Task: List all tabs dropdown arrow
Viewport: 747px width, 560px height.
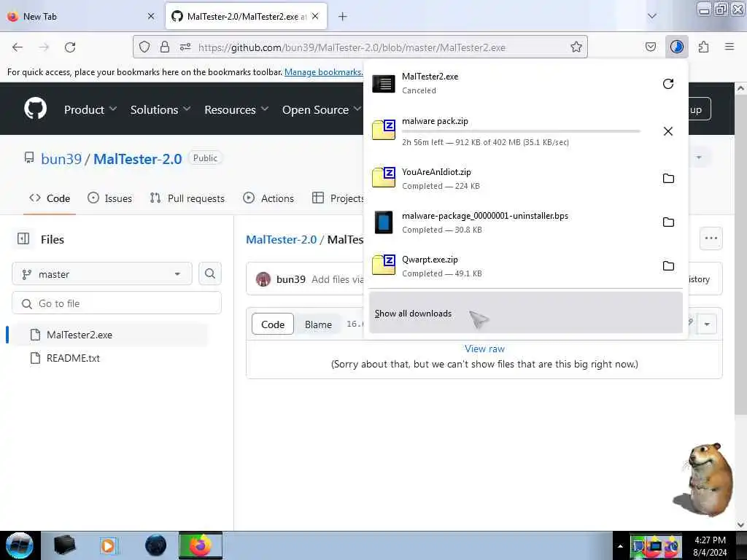Action: (651, 16)
